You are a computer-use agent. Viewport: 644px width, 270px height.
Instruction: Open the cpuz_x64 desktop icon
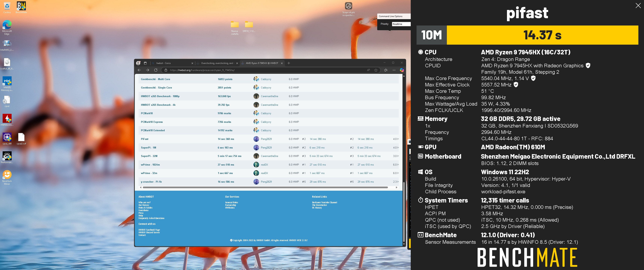click(7, 139)
